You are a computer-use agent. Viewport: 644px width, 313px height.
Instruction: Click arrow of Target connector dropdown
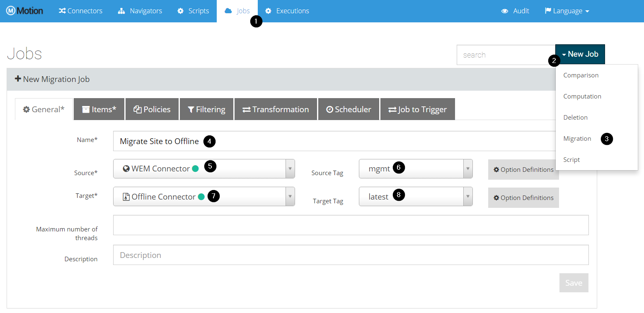tap(290, 197)
